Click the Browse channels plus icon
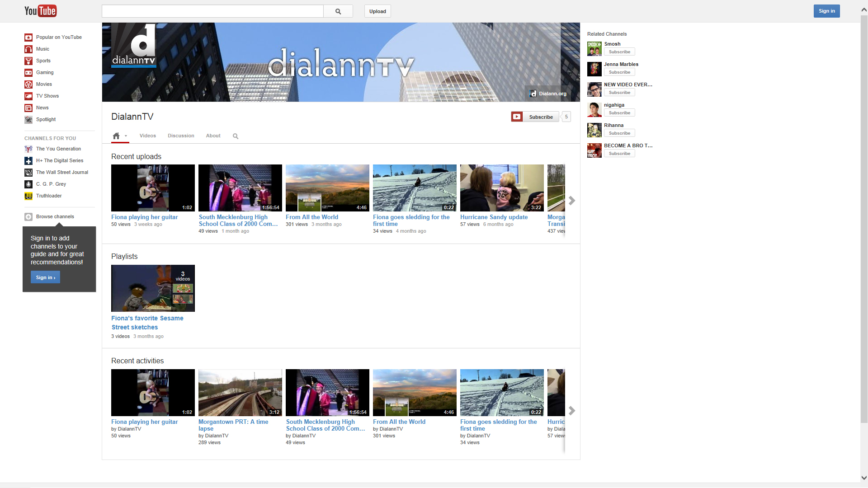The image size is (868, 488). click(28, 216)
